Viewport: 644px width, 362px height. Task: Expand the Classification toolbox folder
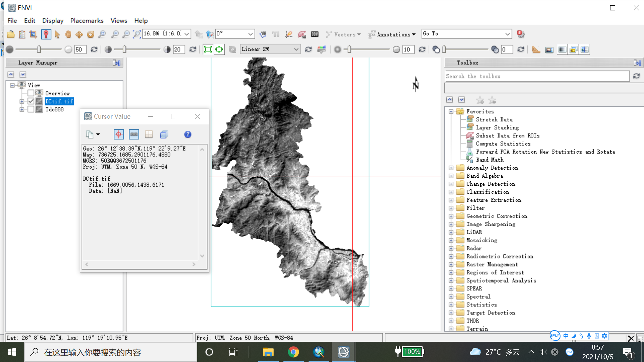pyautogui.click(x=451, y=192)
